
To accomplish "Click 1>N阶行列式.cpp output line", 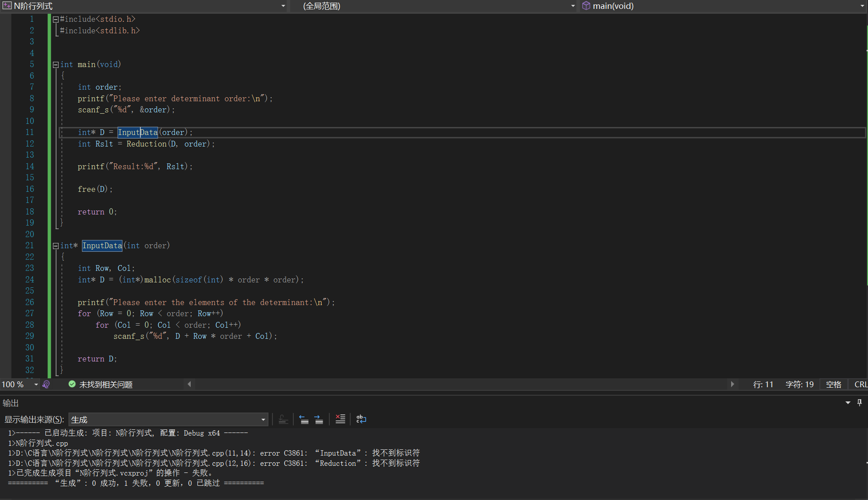I will click(38, 443).
